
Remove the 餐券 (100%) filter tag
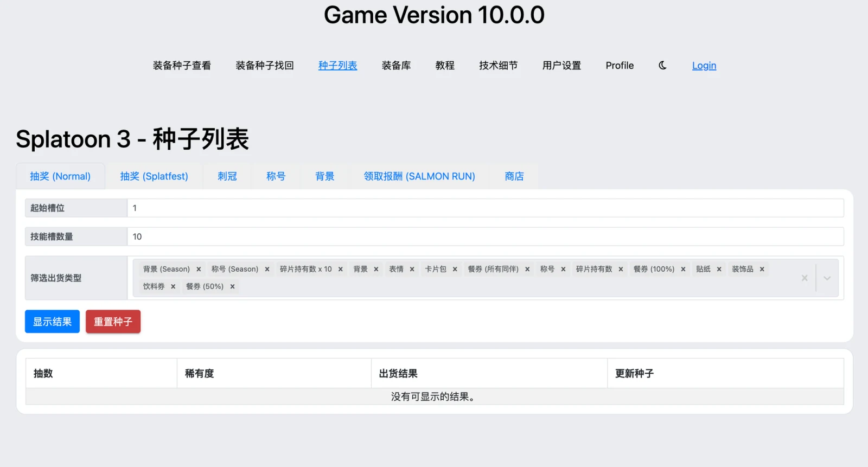(683, 269)
